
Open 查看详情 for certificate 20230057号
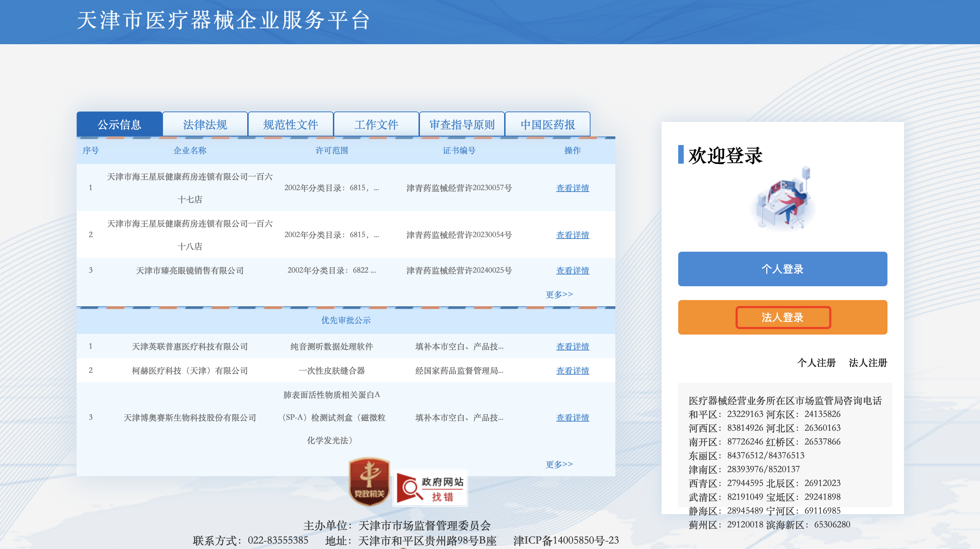tap(572, 188)
